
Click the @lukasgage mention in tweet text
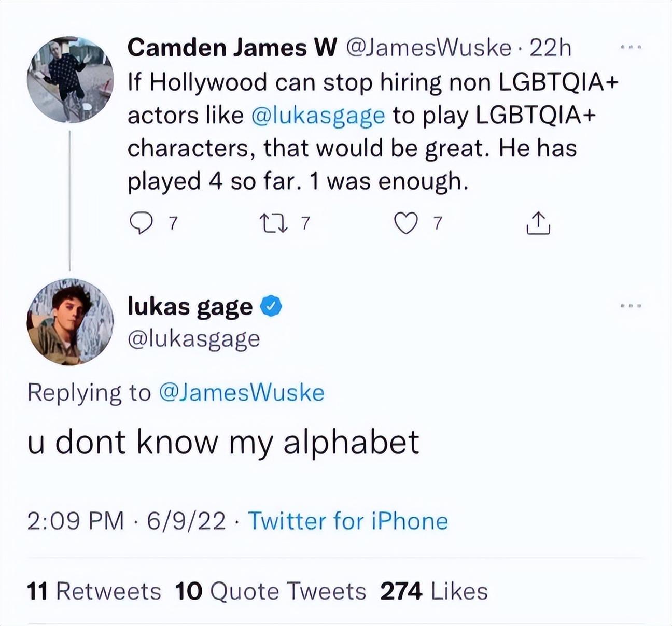318,115
